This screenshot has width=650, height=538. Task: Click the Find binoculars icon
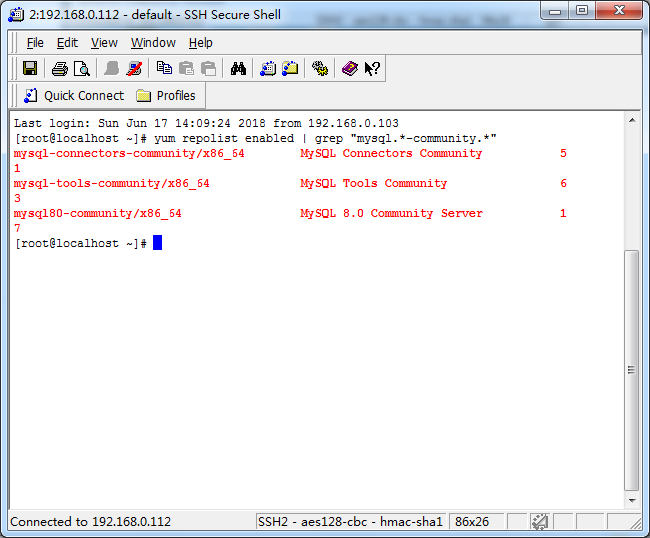238,68
